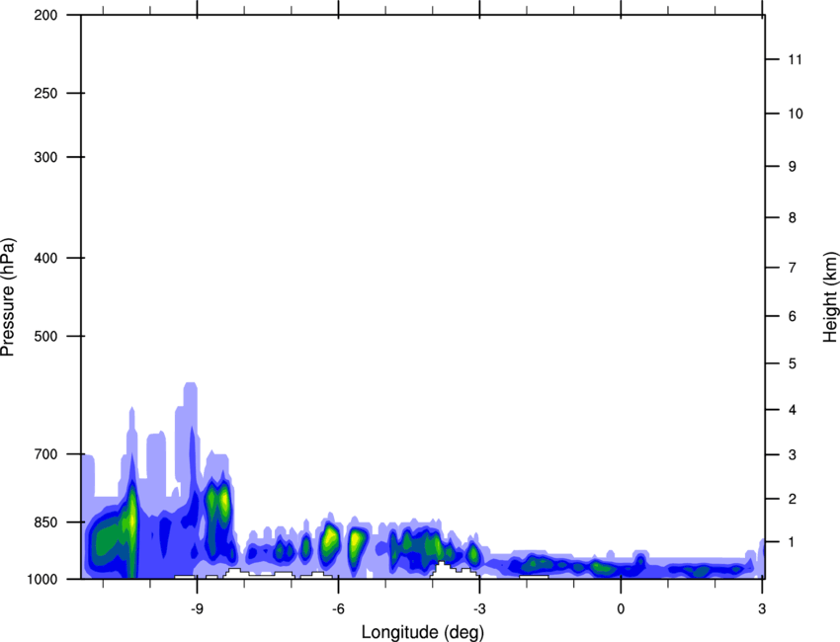The width and height of the screenshot is (840, 642).
Task: Click the 0 longitude tick label
Action: point(621,608)
